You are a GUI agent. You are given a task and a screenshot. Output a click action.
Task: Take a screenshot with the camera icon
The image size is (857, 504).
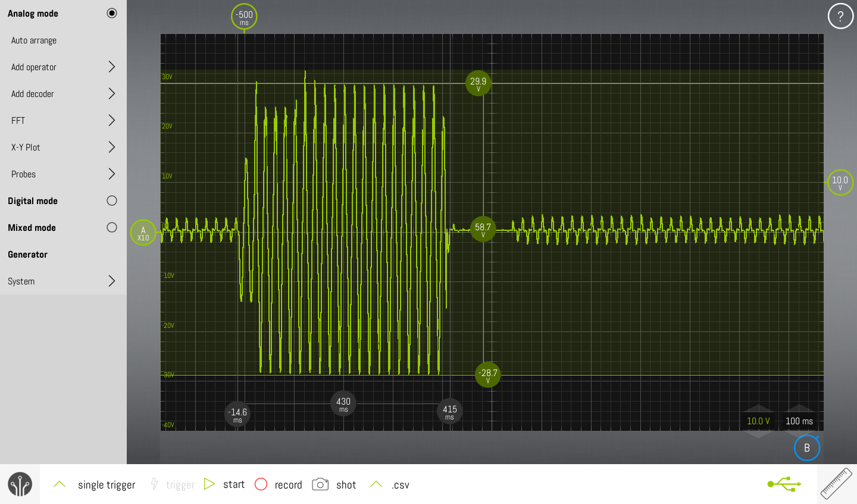tap(320, 484)
